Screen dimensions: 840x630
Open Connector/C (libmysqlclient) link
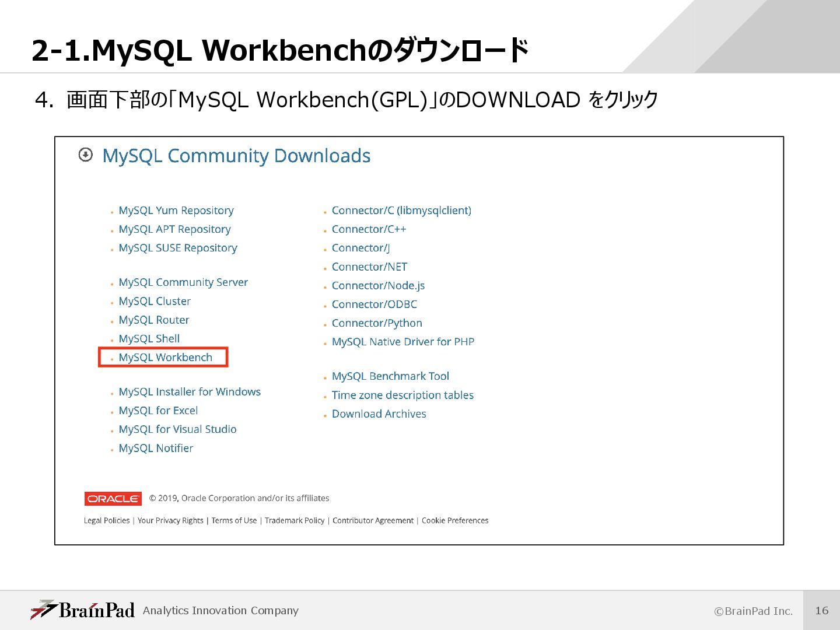pos(401,211)
